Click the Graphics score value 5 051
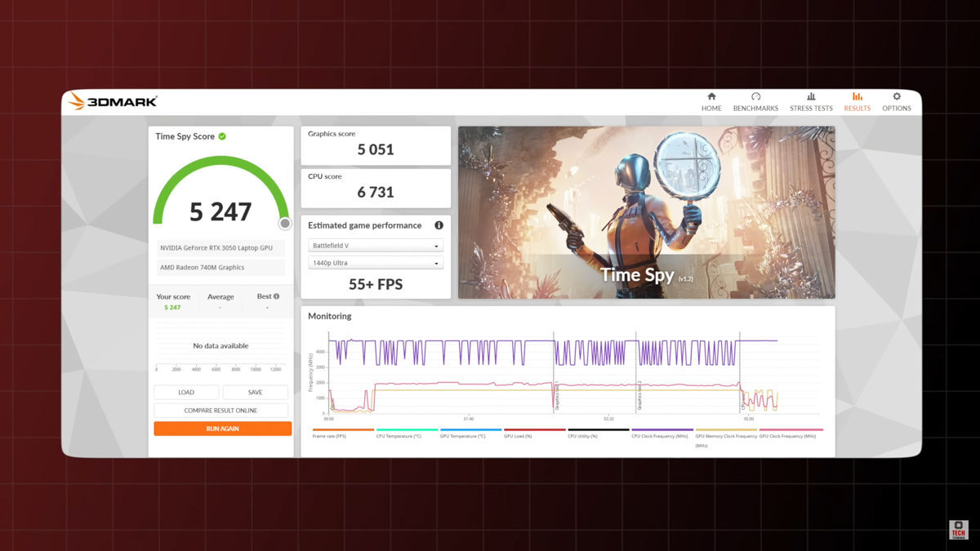The width and height of the screenshot is (980, 551). pyautogui.click(x=376, y=149)
